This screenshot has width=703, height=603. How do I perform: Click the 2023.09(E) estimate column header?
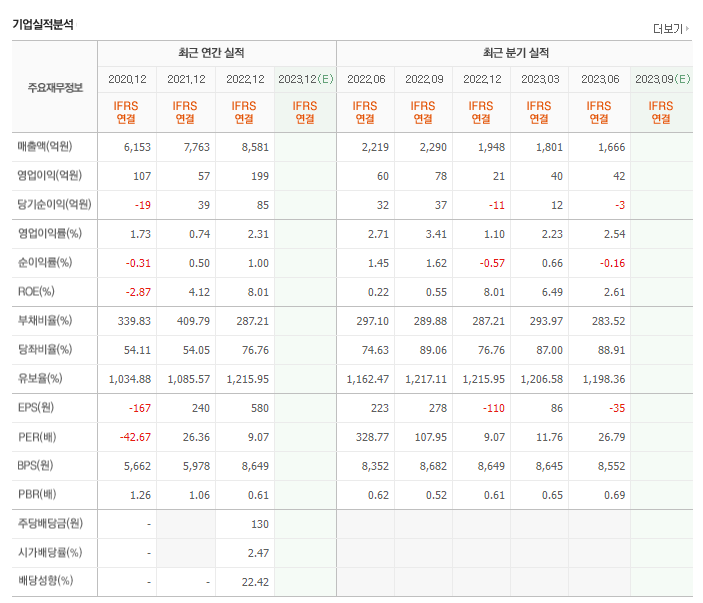(x=663, y=79)
